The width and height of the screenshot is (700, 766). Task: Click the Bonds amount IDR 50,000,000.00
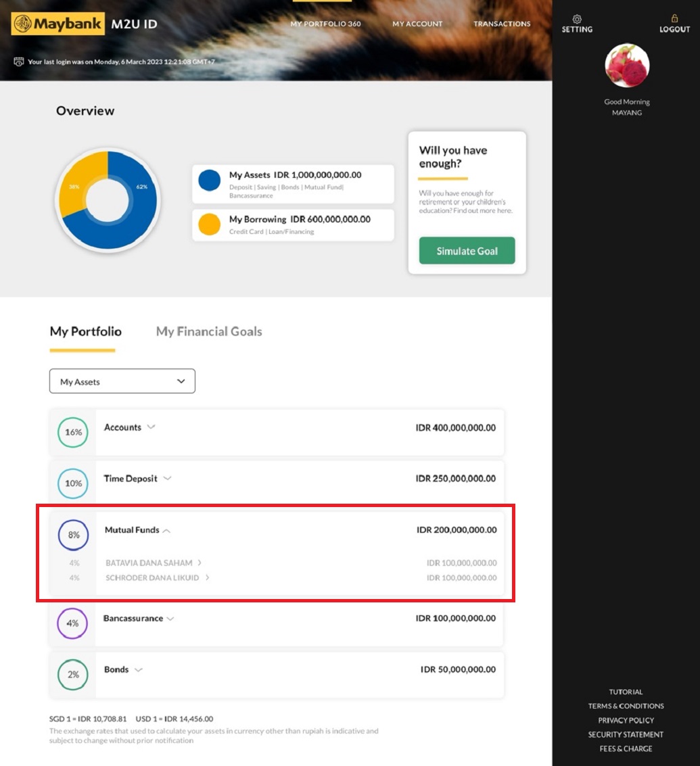pyautogui.click(x=458, y=669)
